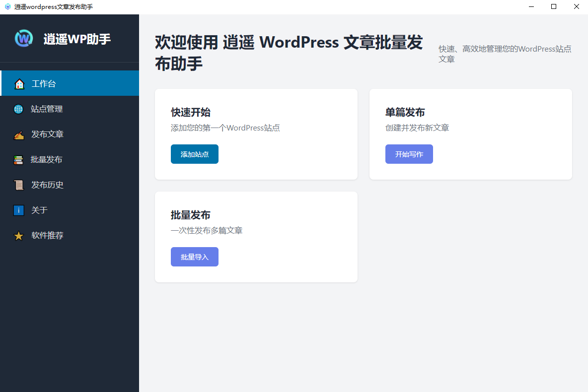Minimize the application window
Image resolution: width=588 pixels, height=392 pixels.
point(531,7)
